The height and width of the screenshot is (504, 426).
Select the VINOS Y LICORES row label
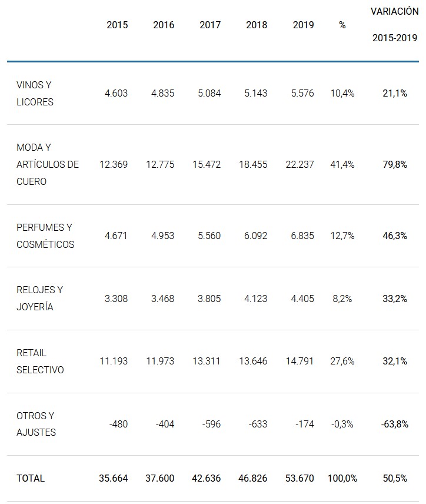tap(35, 93)
